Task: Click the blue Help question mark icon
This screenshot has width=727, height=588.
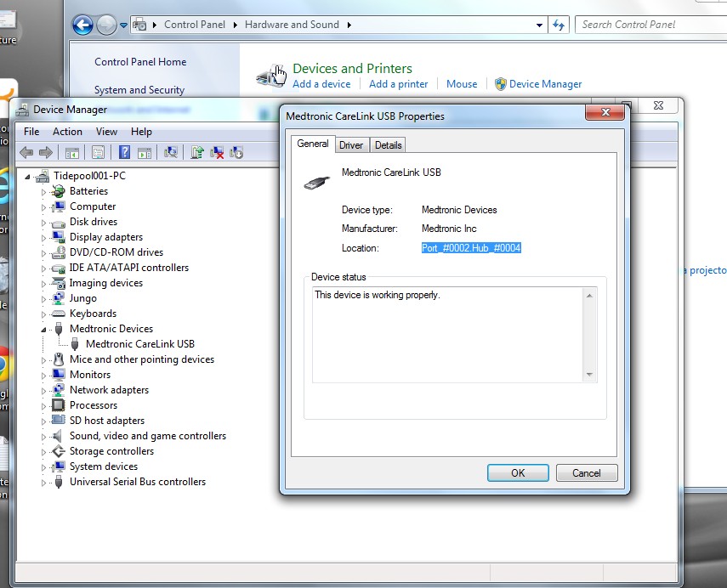Action: (x=124, y=152)
